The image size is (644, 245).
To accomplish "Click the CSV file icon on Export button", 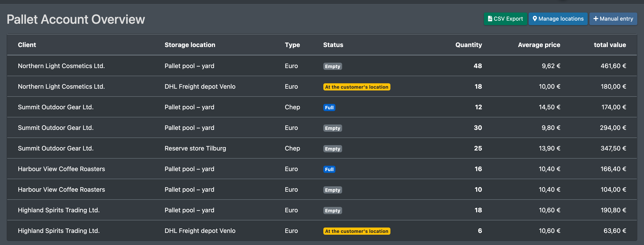I will pyautogui.click(x=490, y=19).
